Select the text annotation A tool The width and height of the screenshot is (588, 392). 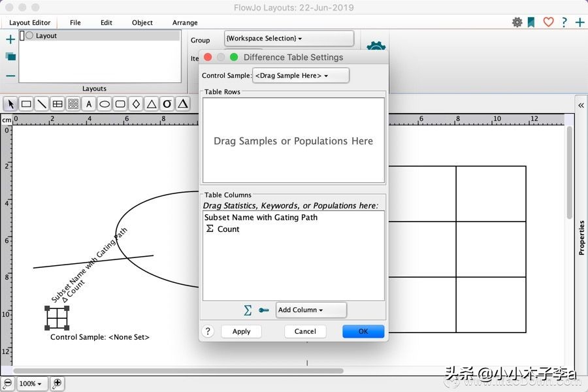[x=89, y=104]
